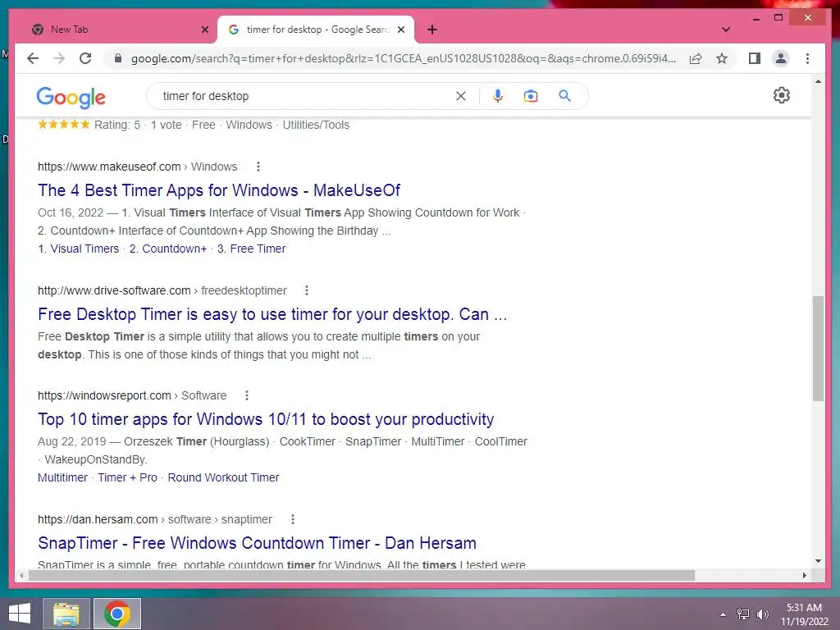Open more options for drive-software.com result
Screen dimensions: 840x630
pyautogui.click(x=307, y=290)
